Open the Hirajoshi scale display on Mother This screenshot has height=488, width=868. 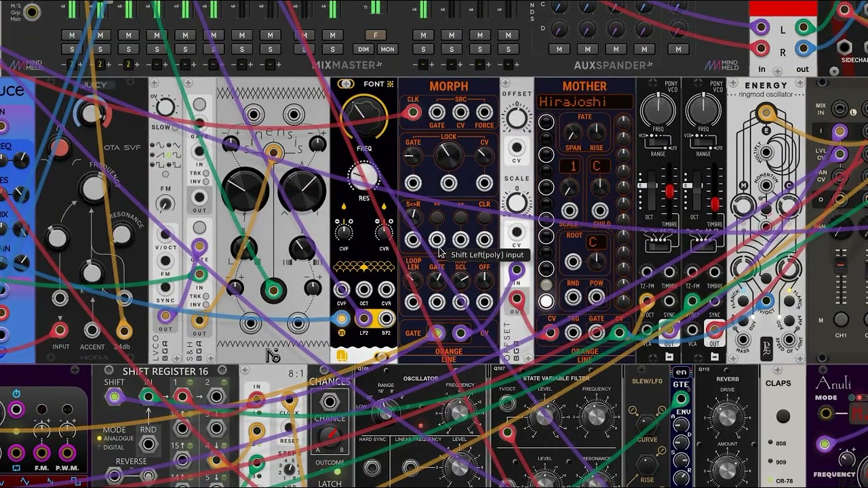(585, 102)
